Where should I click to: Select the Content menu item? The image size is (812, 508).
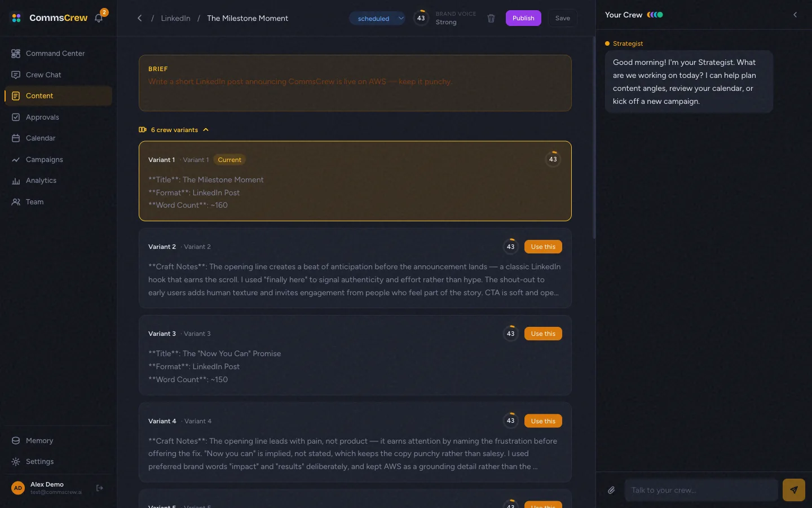(x=59, y=96)
